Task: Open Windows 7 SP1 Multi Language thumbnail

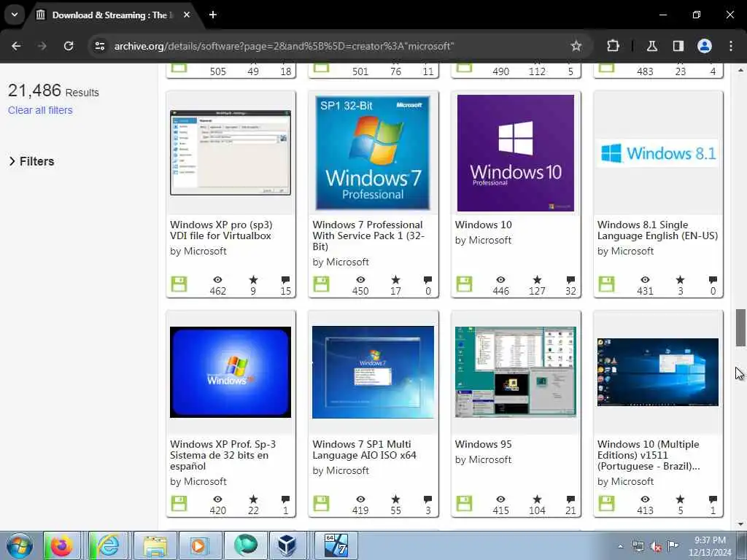Action: coord(373,372)
